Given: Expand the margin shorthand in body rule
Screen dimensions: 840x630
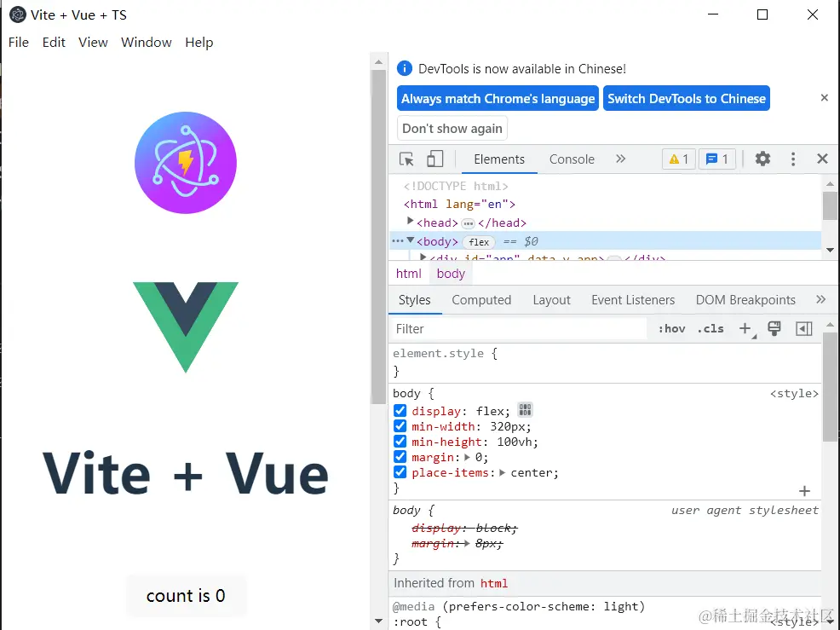Looking at the screenshot, I should [467, 457].
